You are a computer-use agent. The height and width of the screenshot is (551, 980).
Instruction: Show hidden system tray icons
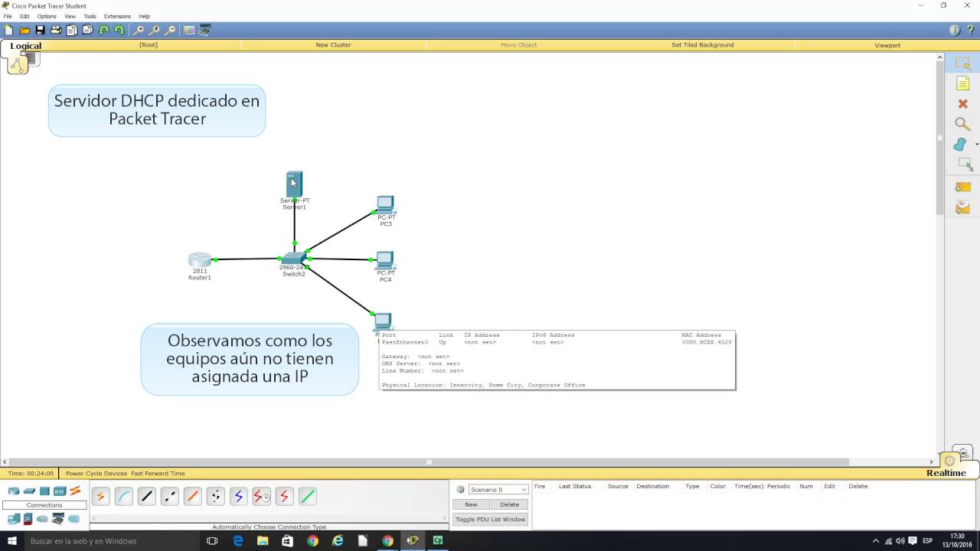(876, 541)
